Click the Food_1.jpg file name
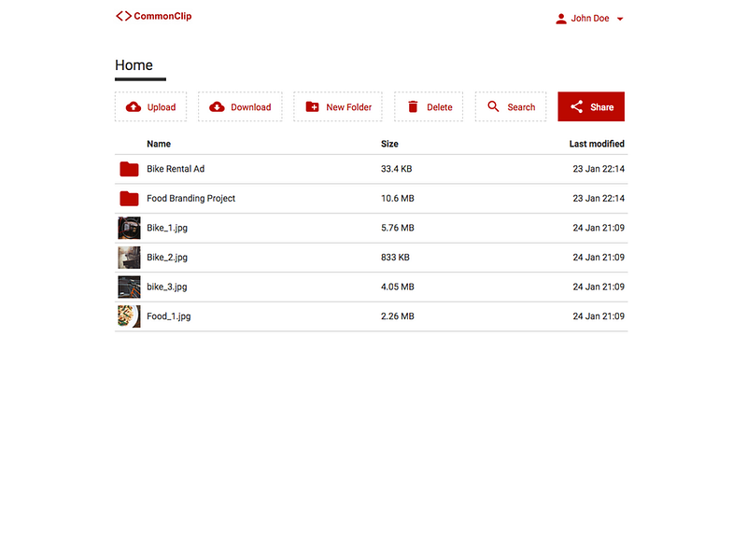 click(x=169, y=316)
